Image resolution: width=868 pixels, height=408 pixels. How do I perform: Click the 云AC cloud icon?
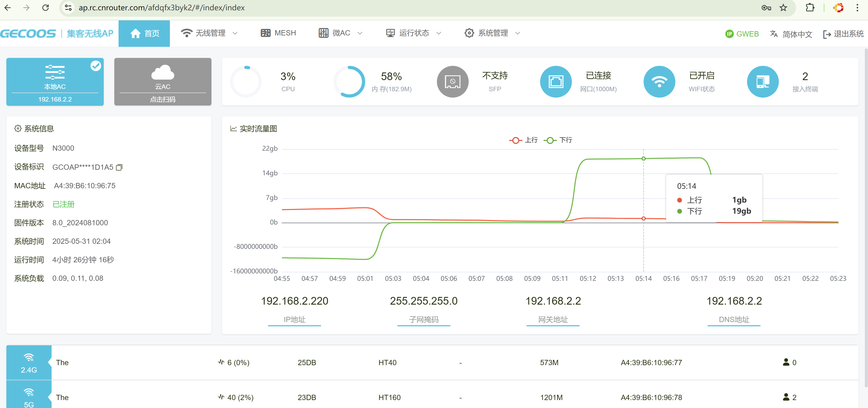click(x=163, y=72)
